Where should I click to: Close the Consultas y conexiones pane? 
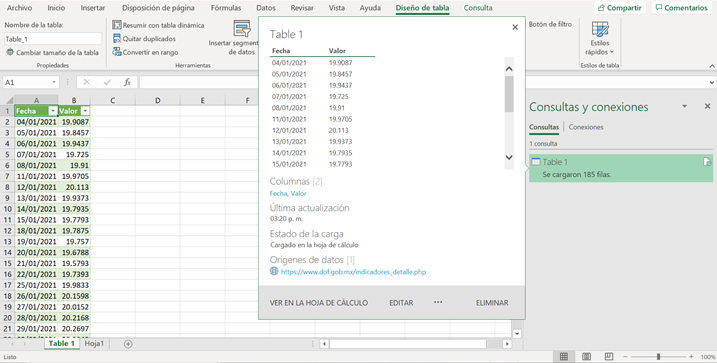pos(707,106)
